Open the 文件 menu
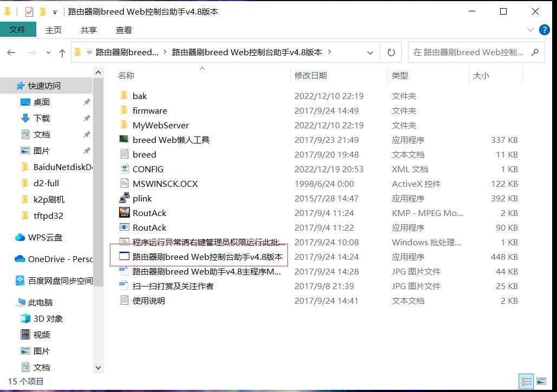The width and height of the screenshot is (557, 392). click(17, 30)
